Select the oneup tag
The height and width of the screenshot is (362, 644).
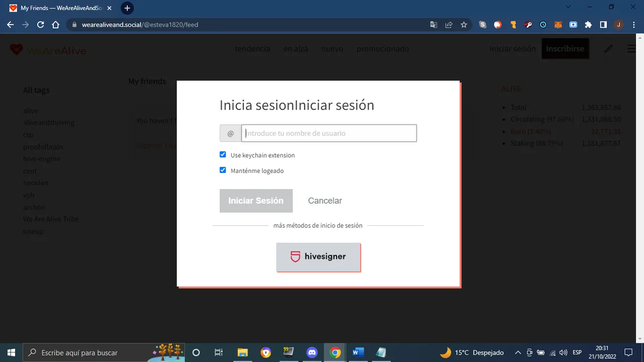33,231
